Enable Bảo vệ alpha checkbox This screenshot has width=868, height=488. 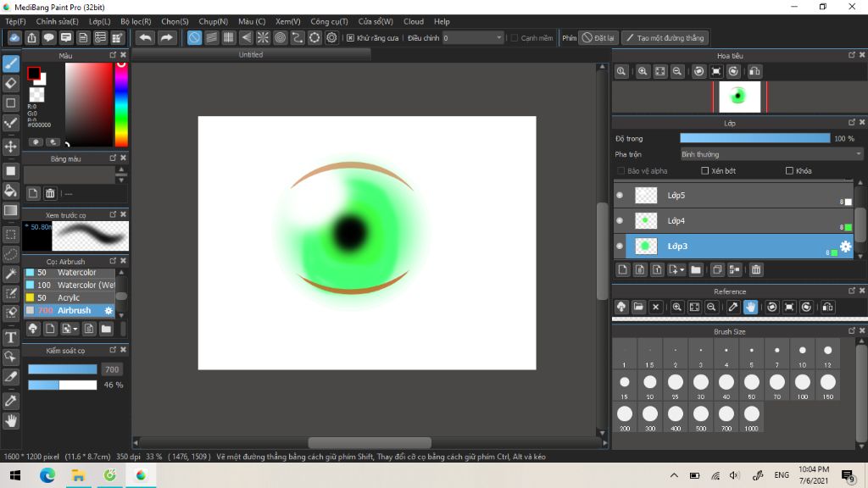point(620,170)
